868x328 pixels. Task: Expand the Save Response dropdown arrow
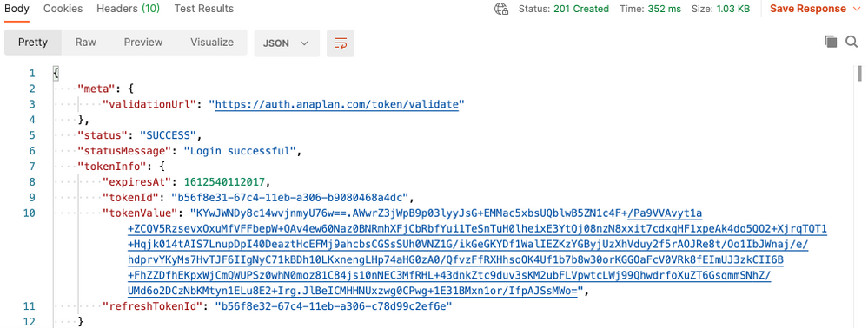coord(858,9)
